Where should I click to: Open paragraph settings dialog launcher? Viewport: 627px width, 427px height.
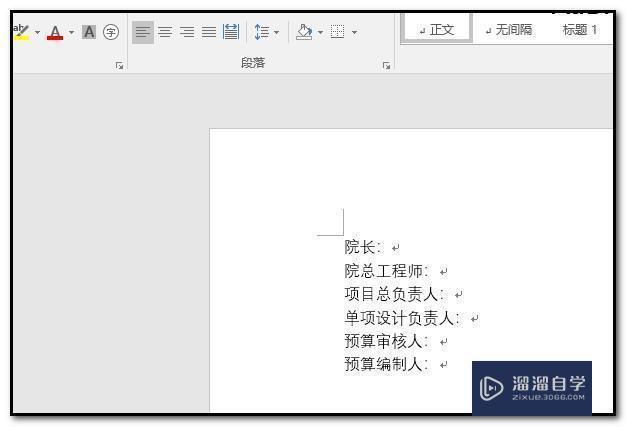pos(386,66)
